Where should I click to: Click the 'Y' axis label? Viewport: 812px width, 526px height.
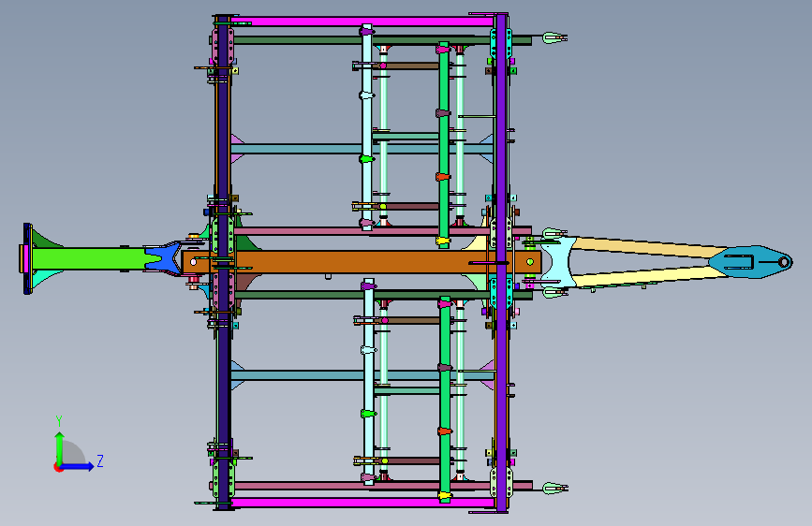click(x=59, y=420)
